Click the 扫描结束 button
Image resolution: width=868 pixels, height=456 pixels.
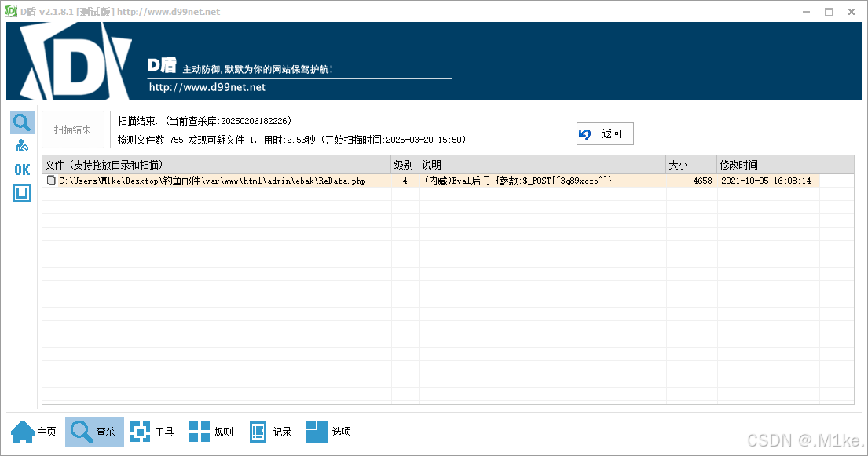[x=73, y=130]
